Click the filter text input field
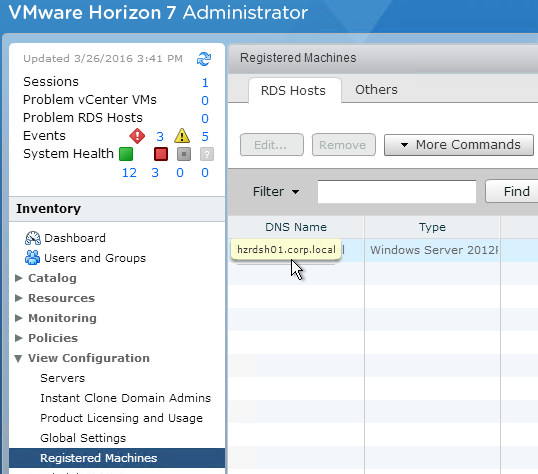The image size is (538, 474). (x=397, y=192)
